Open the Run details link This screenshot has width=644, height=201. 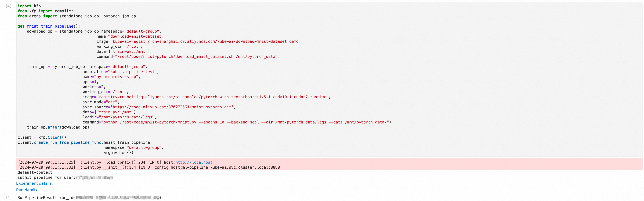click(x=27, y=190)
